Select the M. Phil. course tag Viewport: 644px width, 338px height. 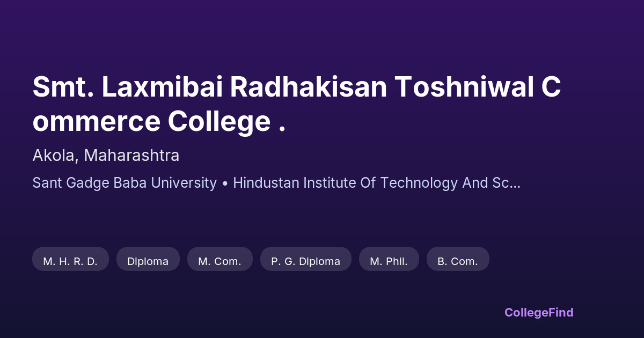(389, 261)
